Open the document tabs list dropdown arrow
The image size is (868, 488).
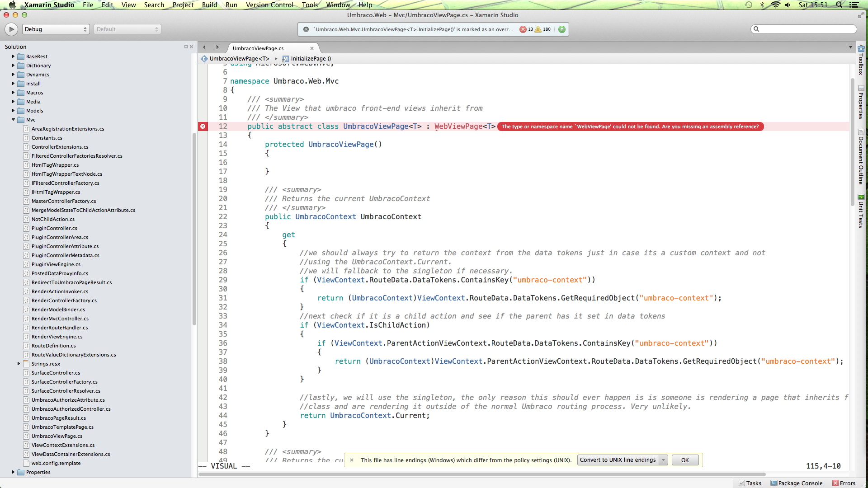pyautogui.click(x=850, y=47)
